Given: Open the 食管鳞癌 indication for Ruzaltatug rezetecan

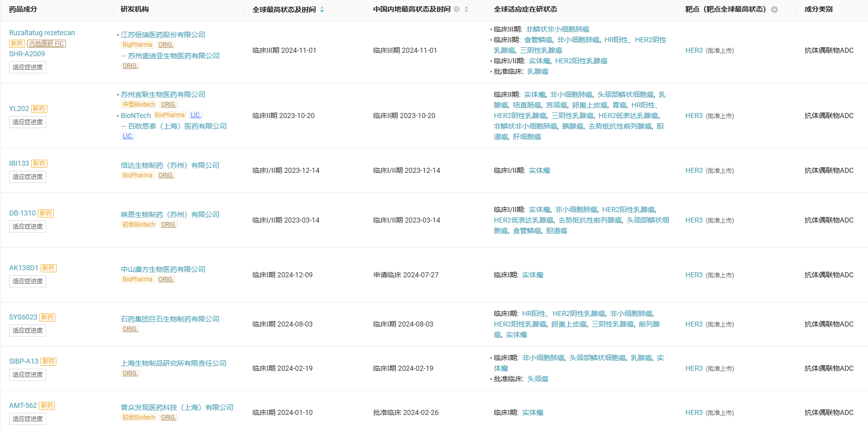Looking at the screenshot, I should point(538,40).
